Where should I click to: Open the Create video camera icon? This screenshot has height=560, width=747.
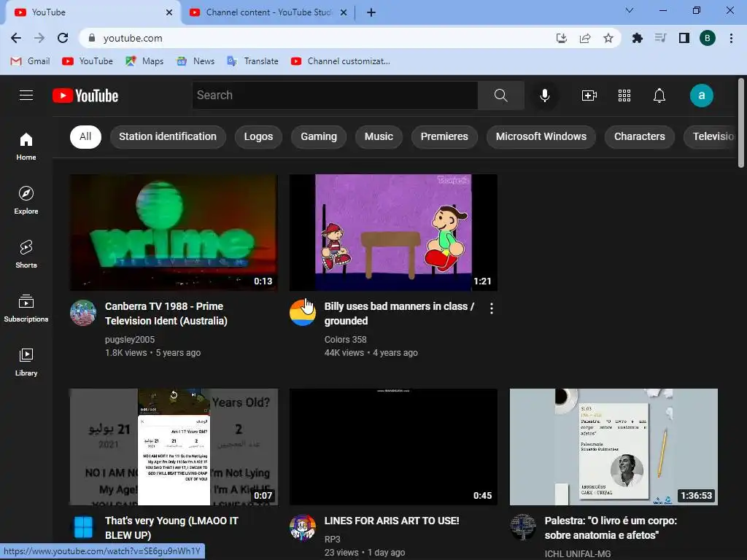click(589, 96)
